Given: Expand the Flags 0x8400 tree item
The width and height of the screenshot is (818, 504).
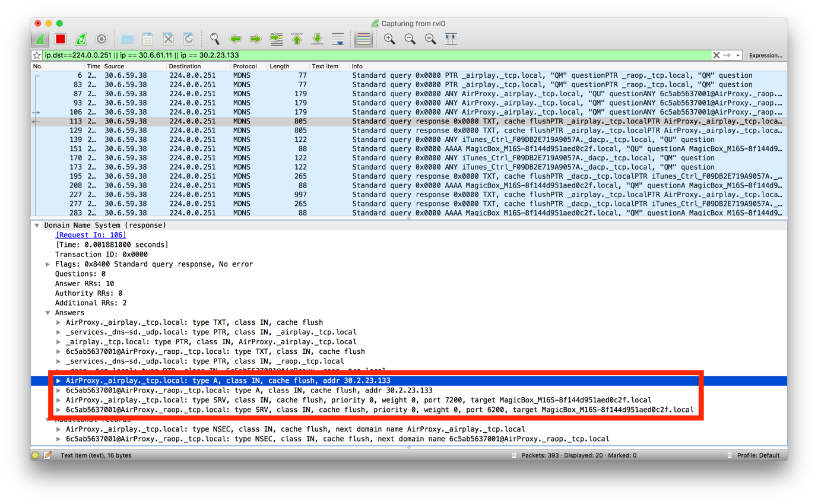Looking at the screenshot, I should (x=47, y=264).
